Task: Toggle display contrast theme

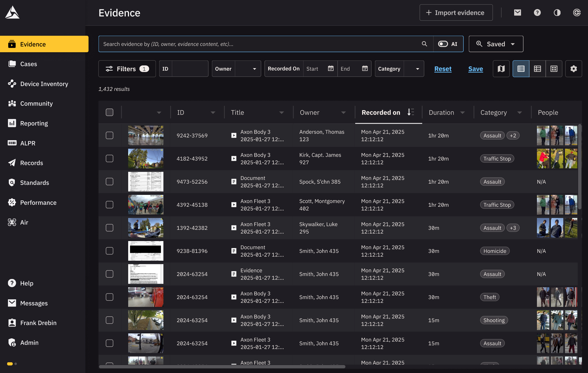Action: coord(557,12)
